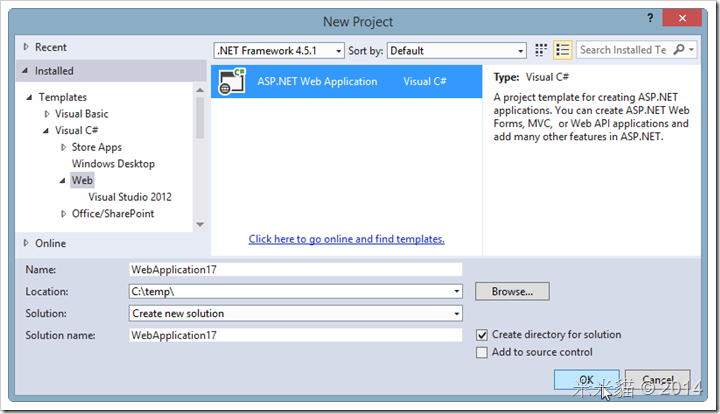Select Office/SharePoint tree item
This screenshot has height=414, width=720.
tap(113, 214)
